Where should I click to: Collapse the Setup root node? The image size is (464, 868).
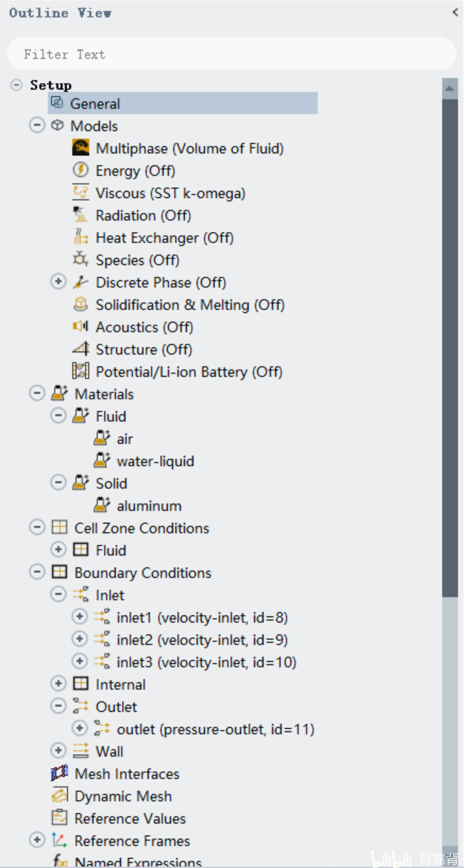pyautogui.click(x=16, y=85)
